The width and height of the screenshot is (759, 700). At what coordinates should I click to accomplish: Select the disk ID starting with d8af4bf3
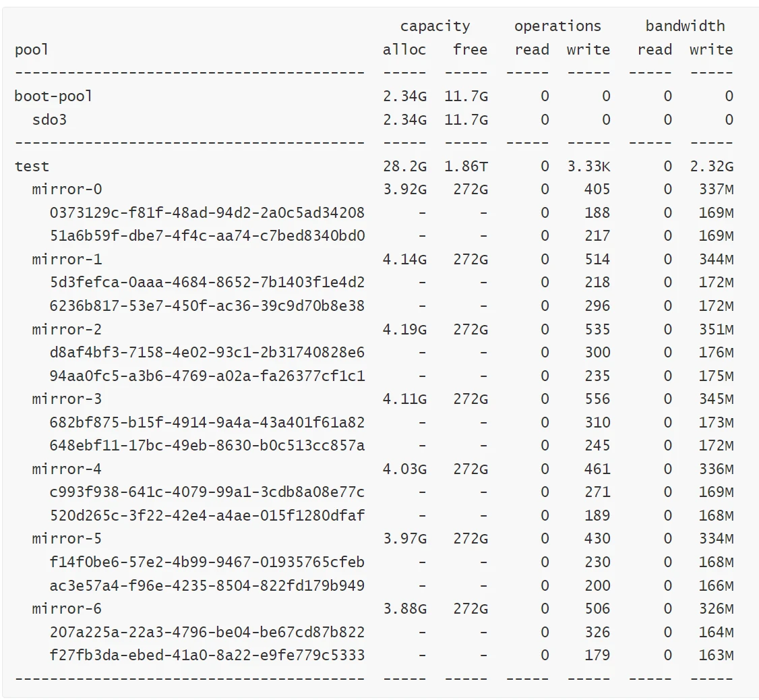(207, 353)
